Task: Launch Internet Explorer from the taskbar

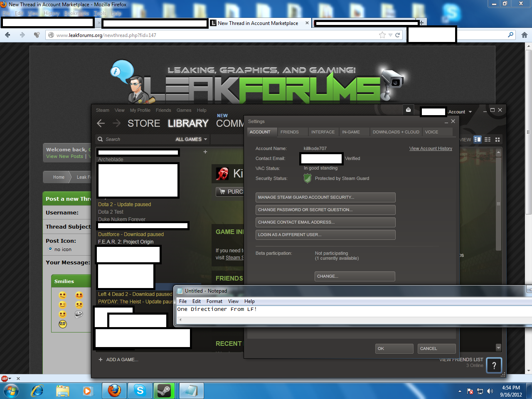Action: coord(37,391)
